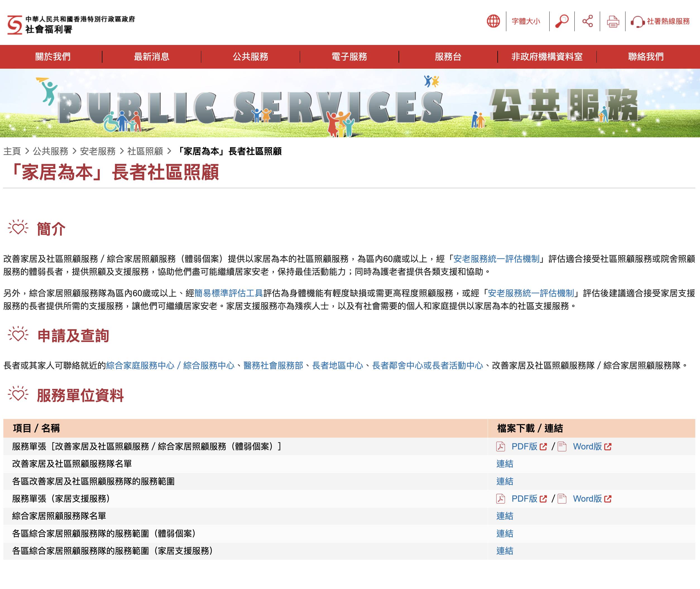Click the share icon in header
The width and height of the screenshot is (700, 589).
(x=588, y=21)
